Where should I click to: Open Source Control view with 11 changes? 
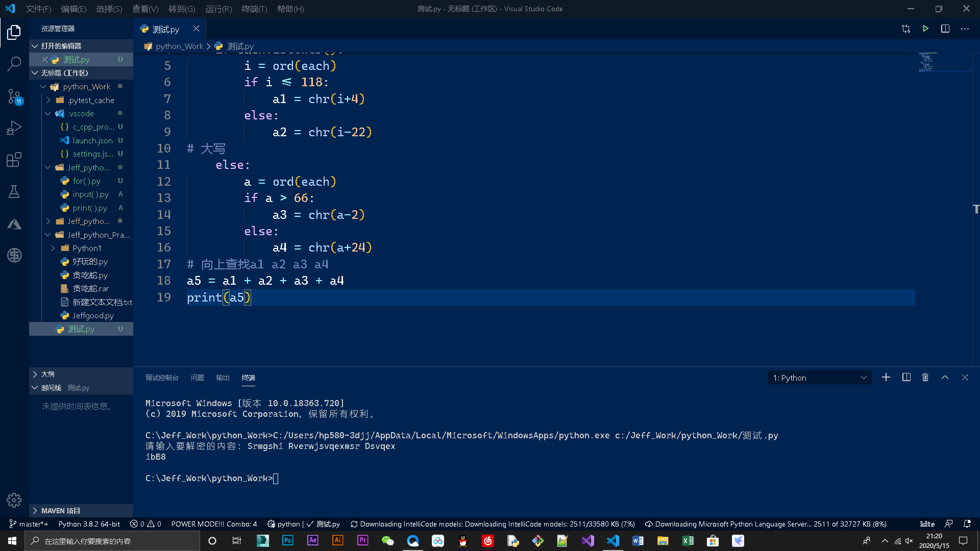click(x=14, y=96)
